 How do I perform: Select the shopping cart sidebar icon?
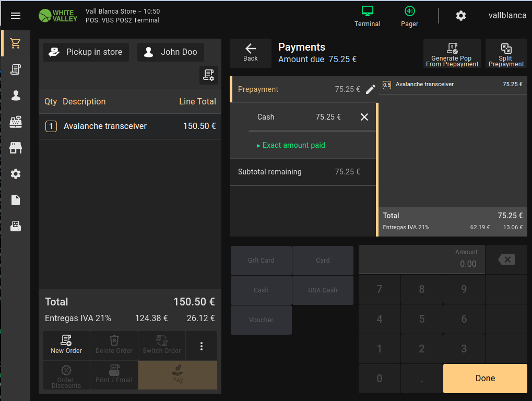(x=16, y=43)
